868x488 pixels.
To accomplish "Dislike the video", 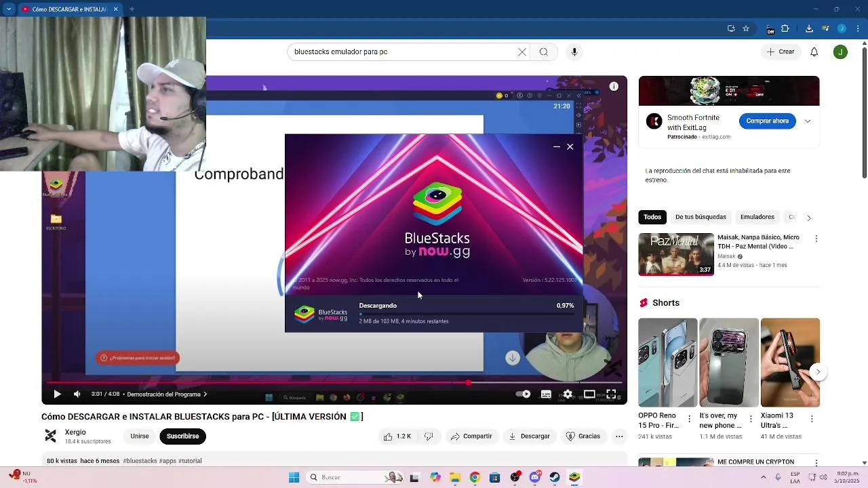I will 429,436.
